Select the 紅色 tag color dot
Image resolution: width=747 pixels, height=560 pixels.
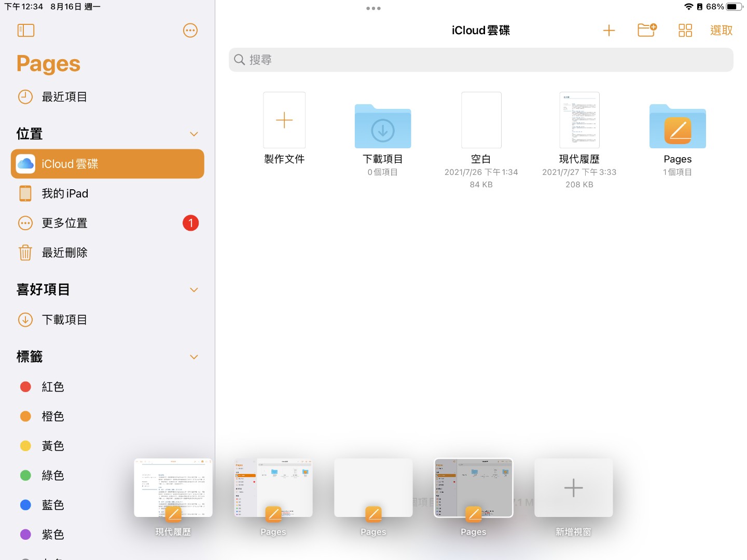(25, 387)
